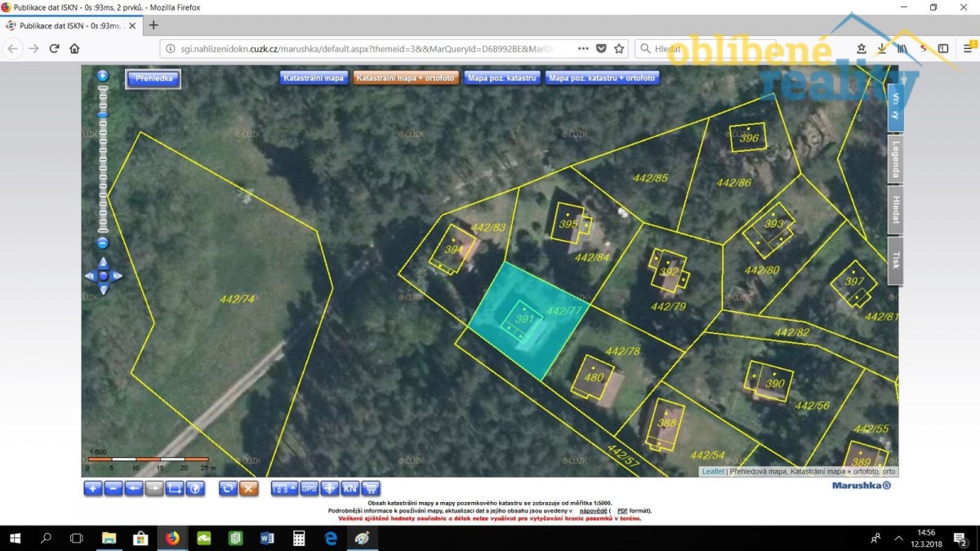
Task: Switch to Katastrální mapa layer
Action: coord(314,78)
